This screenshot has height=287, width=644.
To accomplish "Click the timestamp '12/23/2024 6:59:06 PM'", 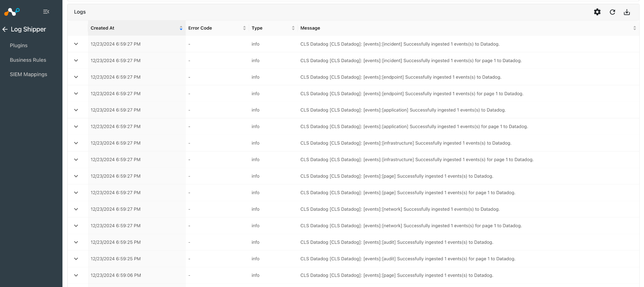I will click(x=116, y=275).
